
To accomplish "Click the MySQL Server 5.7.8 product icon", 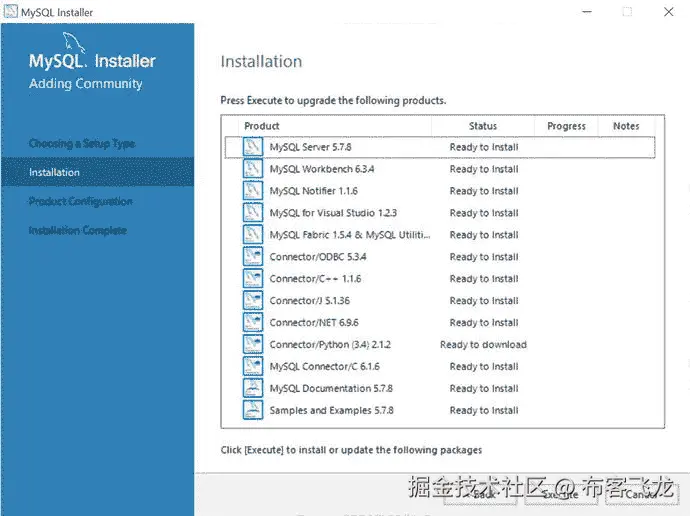I will tap(253, 146).
